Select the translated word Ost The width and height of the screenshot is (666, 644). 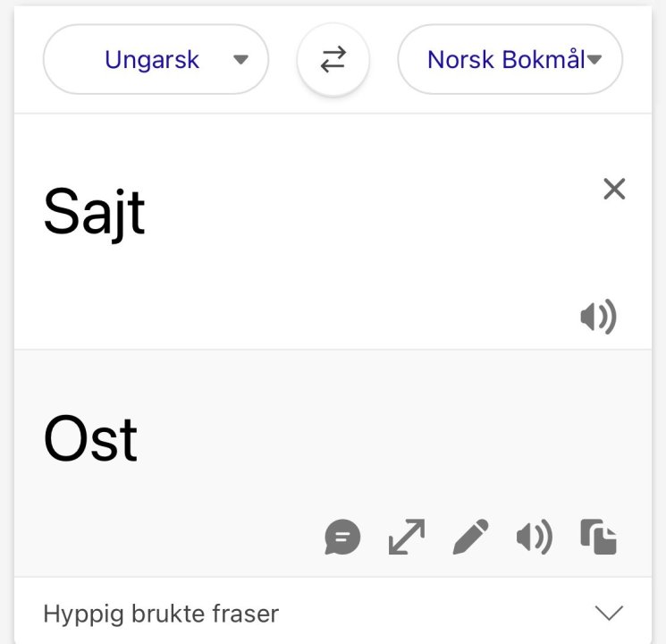(x=90, y=439)
